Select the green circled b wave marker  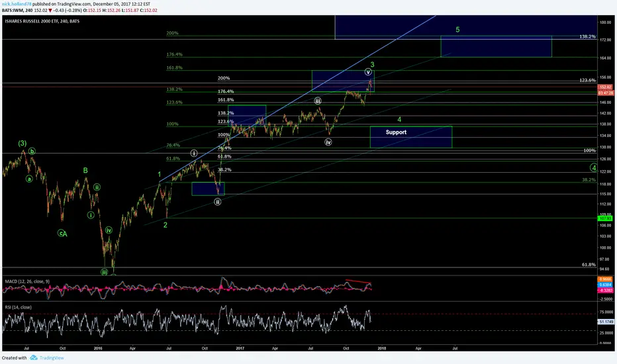tap(32, 151)
